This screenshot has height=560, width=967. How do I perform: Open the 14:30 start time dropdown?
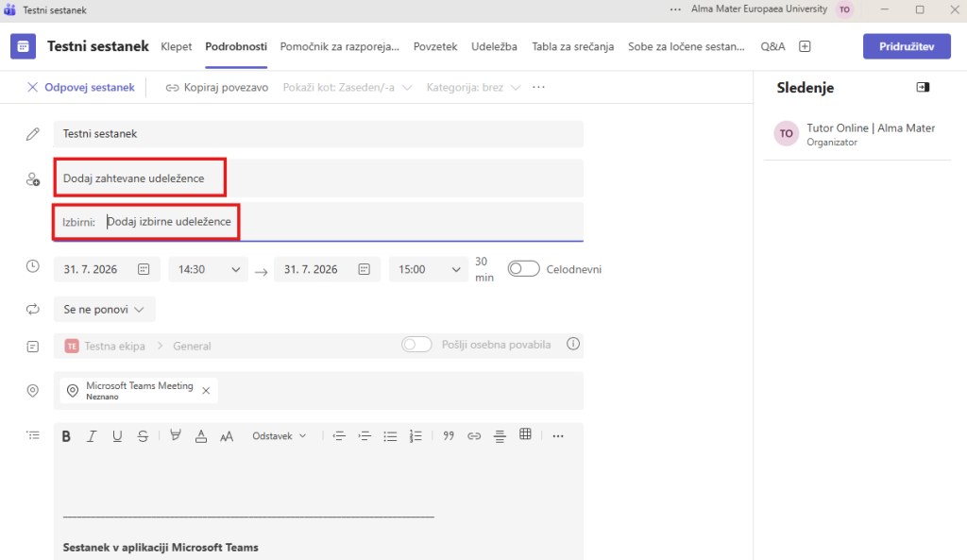[209, 269]
